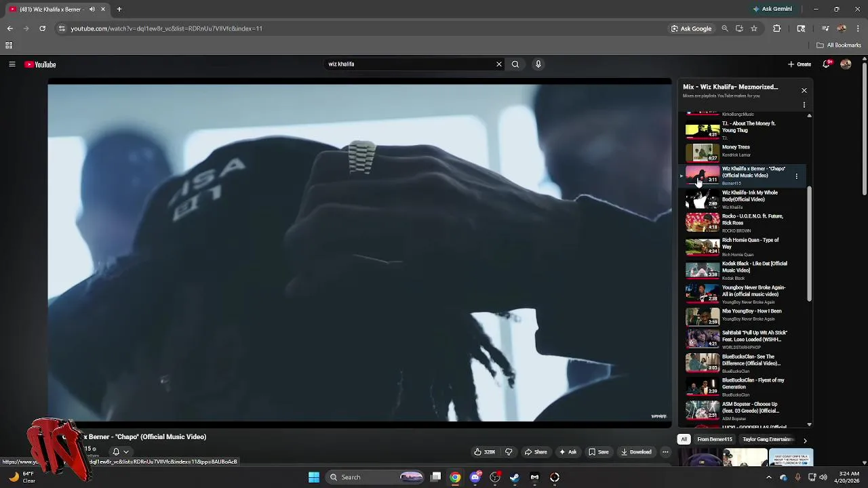Open the media controls music-note icon
Viewport: 868px width, 488px height.
pos(825,28)
